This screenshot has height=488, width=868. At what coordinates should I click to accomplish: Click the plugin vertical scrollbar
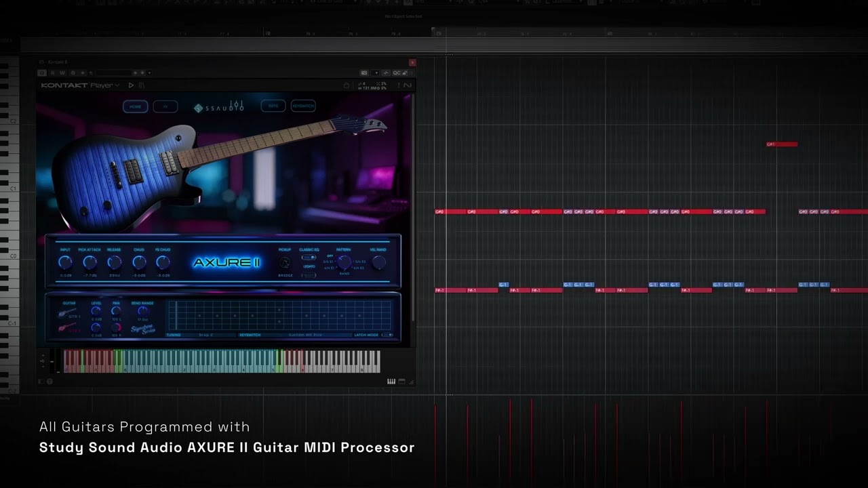(412, 207)
